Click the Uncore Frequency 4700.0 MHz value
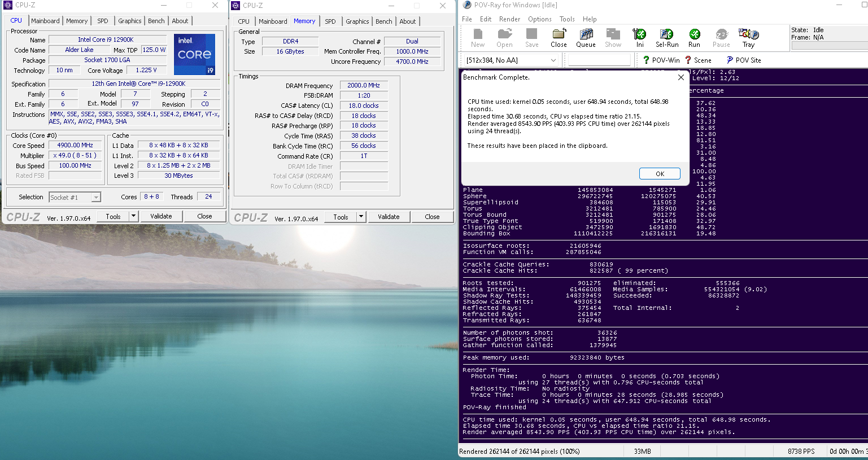Image resolution: width=868 pixels, height=460 pixels. pos(412,62)
